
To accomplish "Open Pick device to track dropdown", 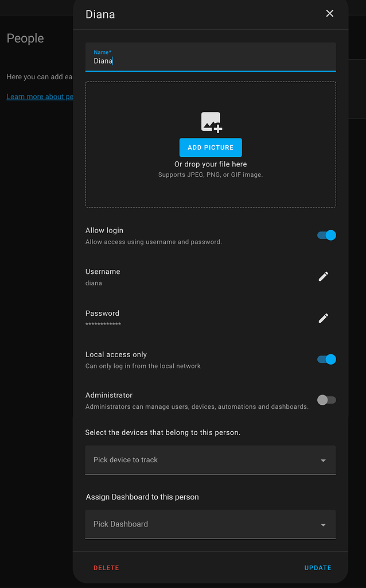I will point(211,460).
